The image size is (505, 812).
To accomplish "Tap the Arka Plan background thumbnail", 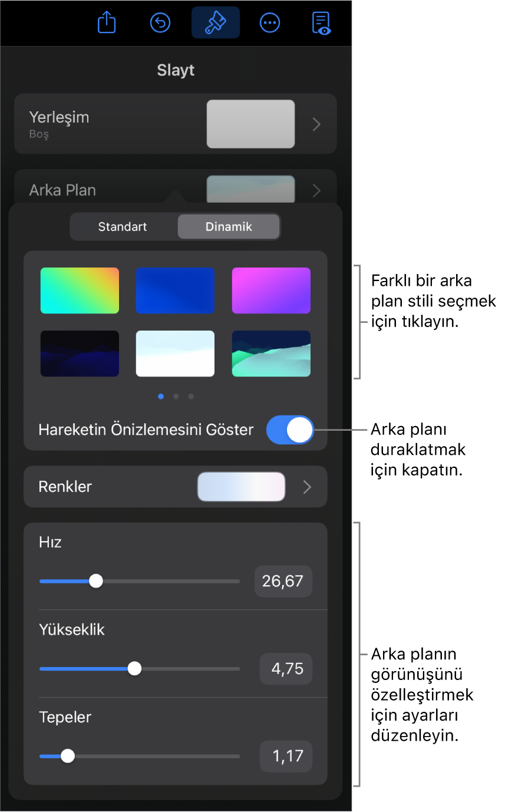I will [250, 189].
